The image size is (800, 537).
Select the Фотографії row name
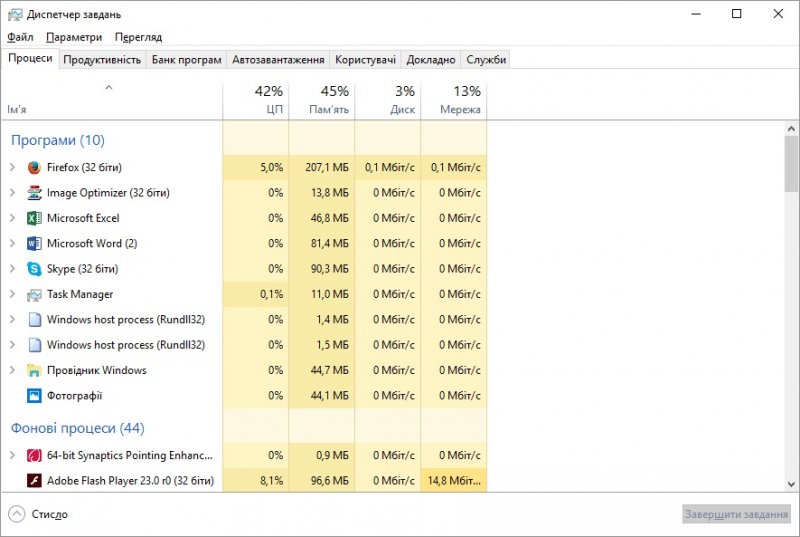click(x=74, y=396)
